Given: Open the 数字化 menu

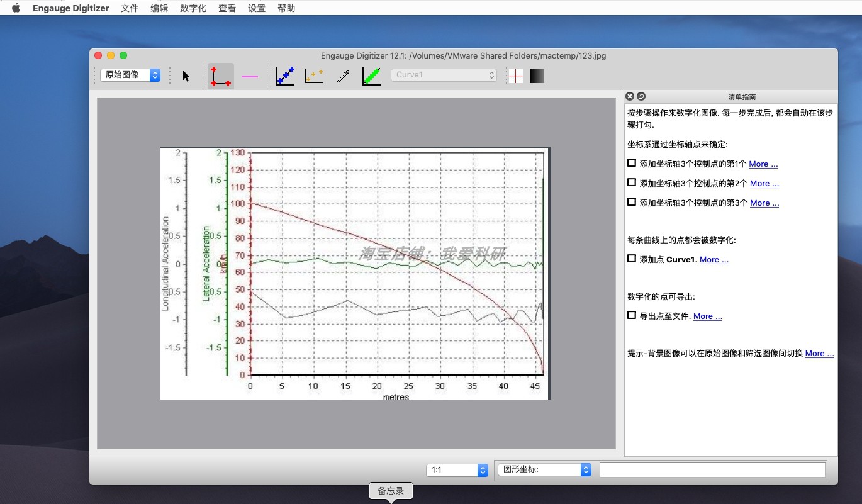Looking at the screenshot, I should (193, 8).
